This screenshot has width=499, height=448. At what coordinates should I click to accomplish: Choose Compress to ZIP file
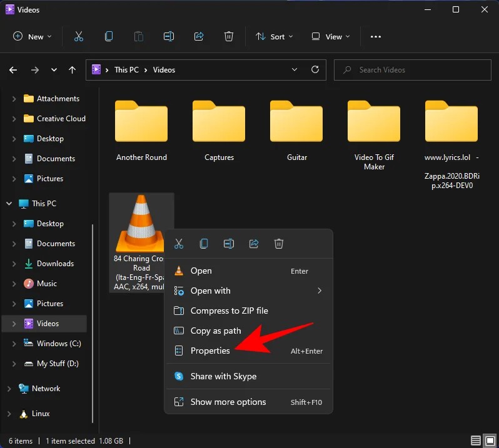pyautogui.click(x=229, y=311)
